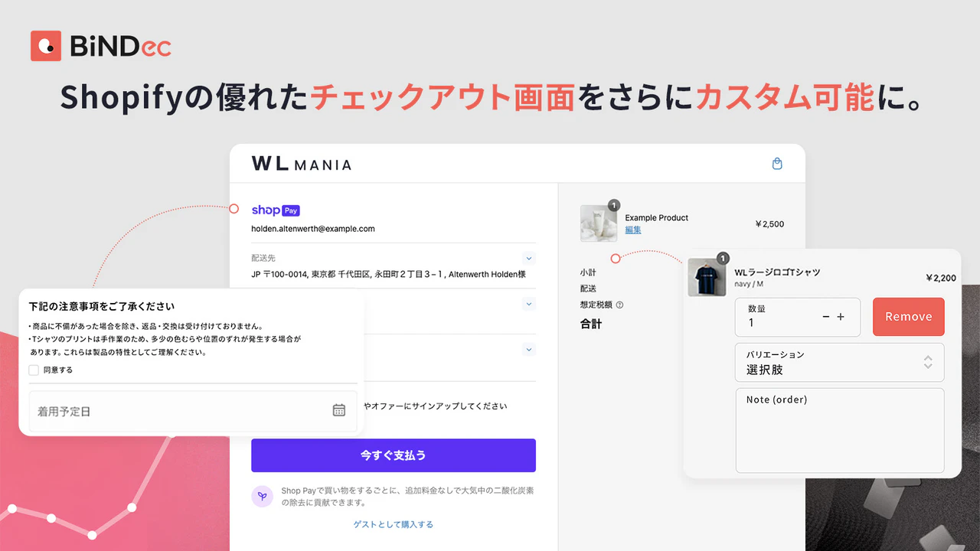Image resolution: width=980 pixels, height=551 pixels.
Task: Check the 同意する checkbox
Action: pyautogui.click(x=34, y=370)
